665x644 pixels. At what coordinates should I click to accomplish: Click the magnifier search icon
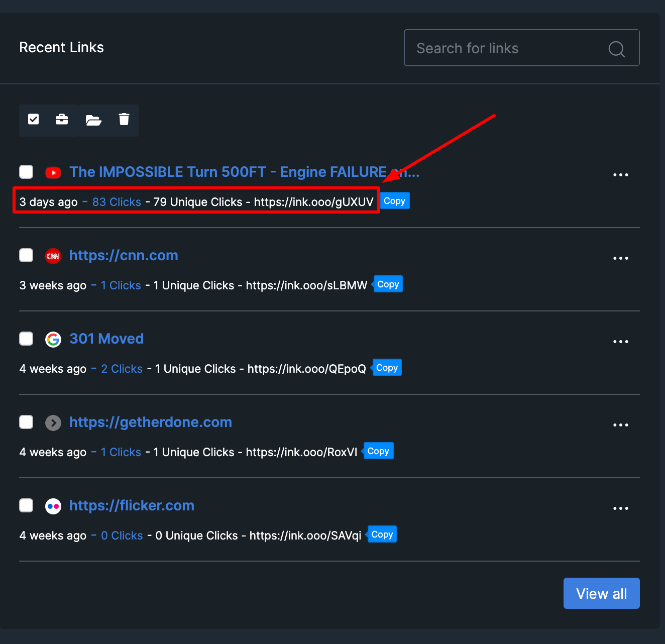pos(617,49)
